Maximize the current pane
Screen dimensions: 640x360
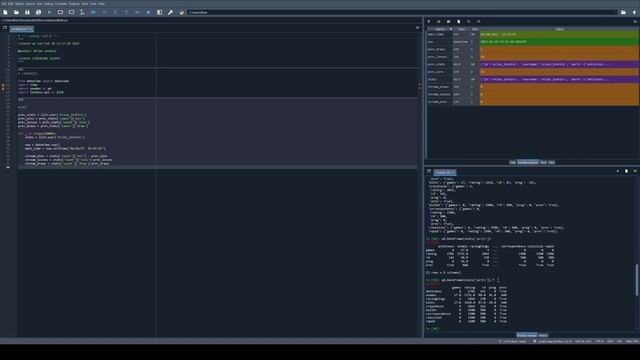click(160, 12)
